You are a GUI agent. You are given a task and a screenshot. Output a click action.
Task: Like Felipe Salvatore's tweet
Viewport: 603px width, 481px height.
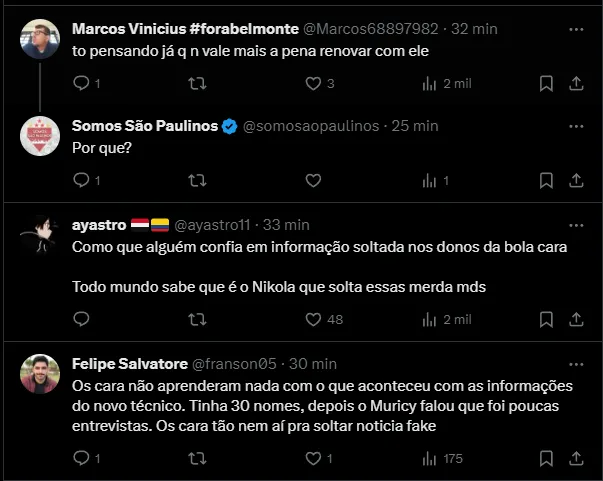[312, 458]
